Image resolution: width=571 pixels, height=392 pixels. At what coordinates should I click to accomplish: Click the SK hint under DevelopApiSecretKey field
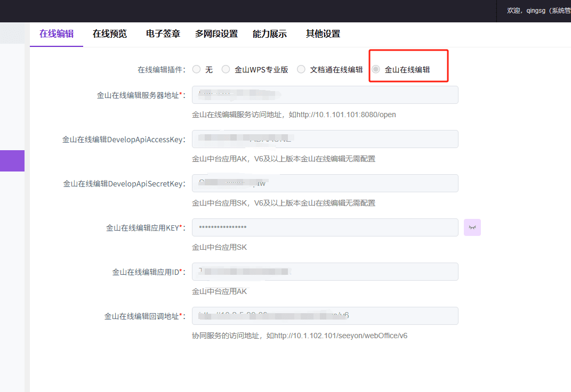[x=284, y=203]
